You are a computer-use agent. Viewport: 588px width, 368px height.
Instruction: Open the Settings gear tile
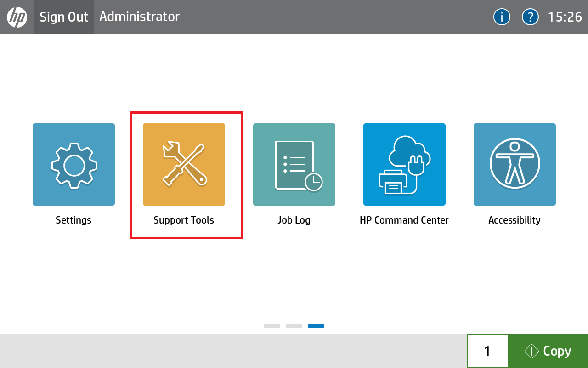click(73, 164)
